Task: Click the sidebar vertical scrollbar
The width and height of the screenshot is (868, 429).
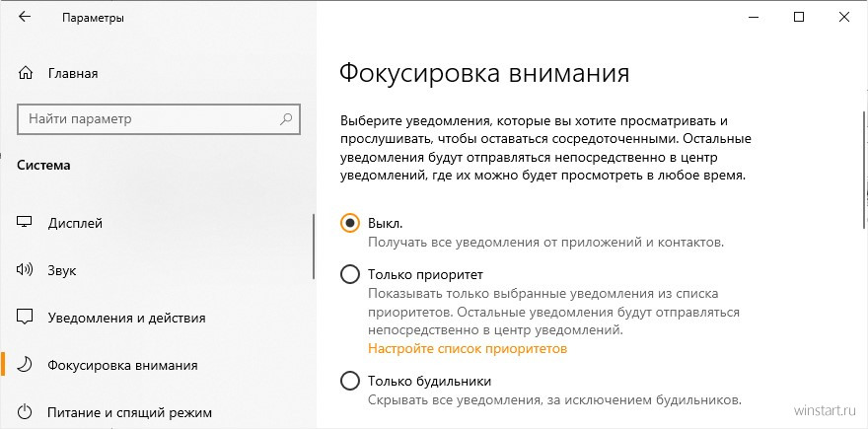Action: [314, 247]
